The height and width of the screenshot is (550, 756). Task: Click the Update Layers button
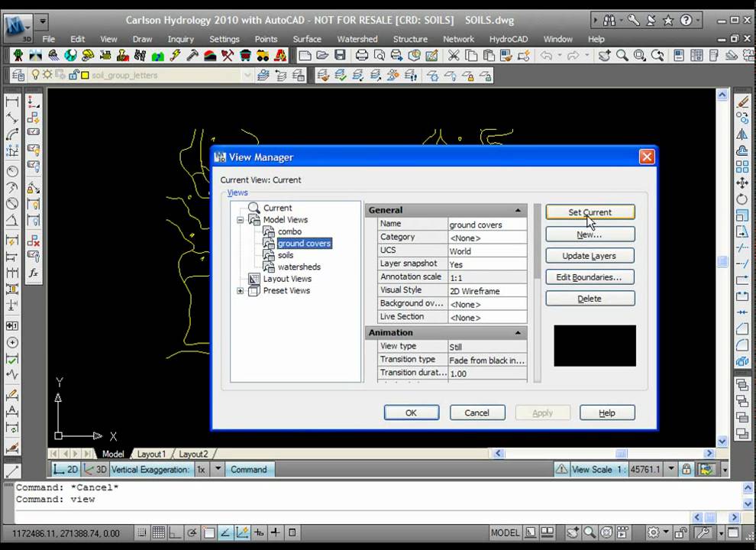pyautogui.click(x=590, y=256)
